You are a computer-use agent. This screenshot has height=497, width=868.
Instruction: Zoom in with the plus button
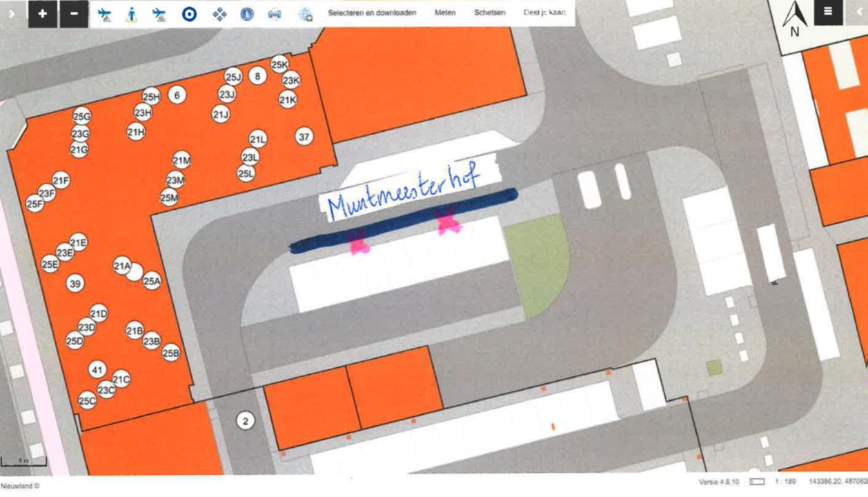tap(42, 13)
